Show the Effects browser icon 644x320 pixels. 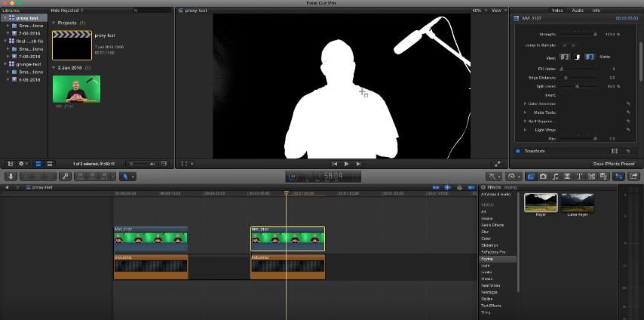(x=531, y=177)
